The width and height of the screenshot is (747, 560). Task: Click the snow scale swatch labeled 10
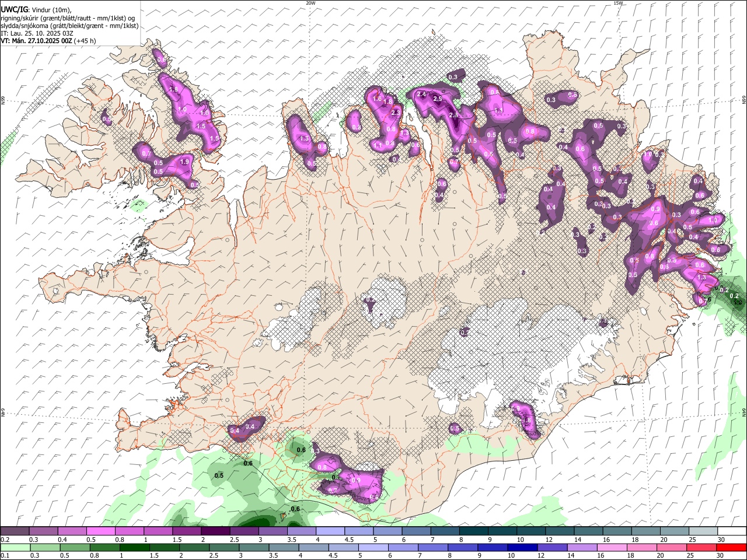point(530,531)
